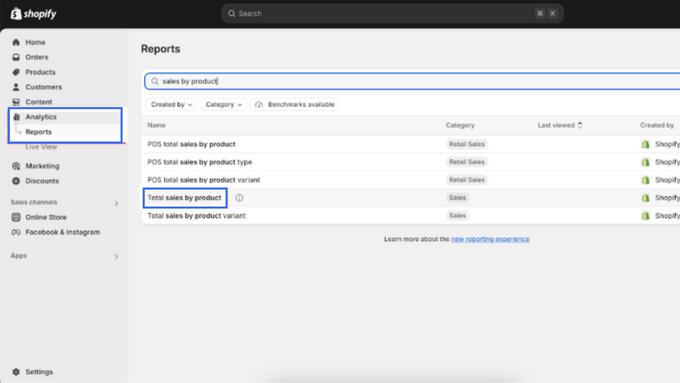Open POS total sales by product type report
680x383 pixels.
tap(199, 162)
